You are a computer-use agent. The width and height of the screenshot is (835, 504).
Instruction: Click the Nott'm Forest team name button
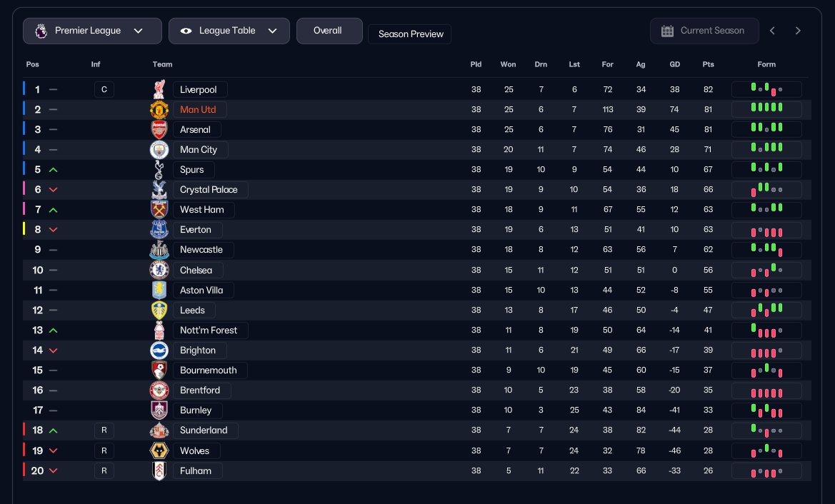point(210,330)
